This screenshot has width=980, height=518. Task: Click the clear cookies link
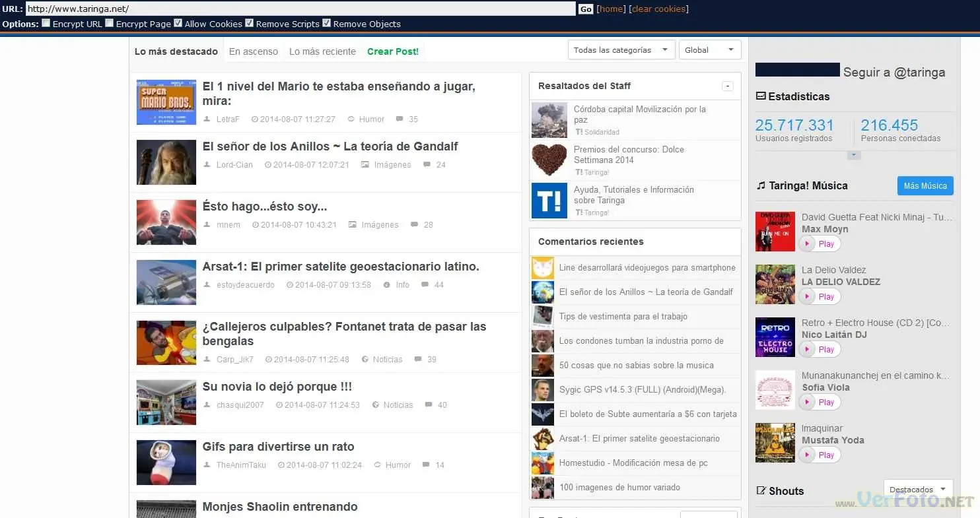(659, 9)
